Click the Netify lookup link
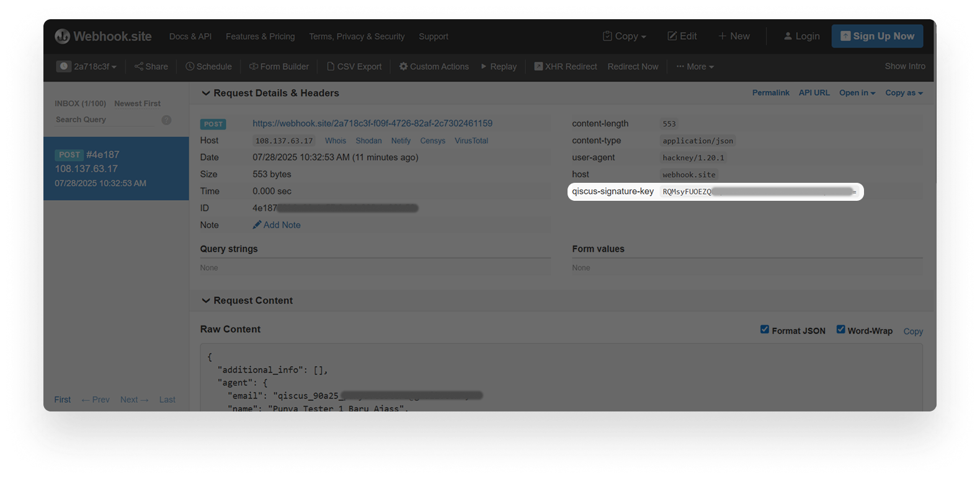Image resolution: width=980 pixels, height=479 pixels. coord(401,141)
